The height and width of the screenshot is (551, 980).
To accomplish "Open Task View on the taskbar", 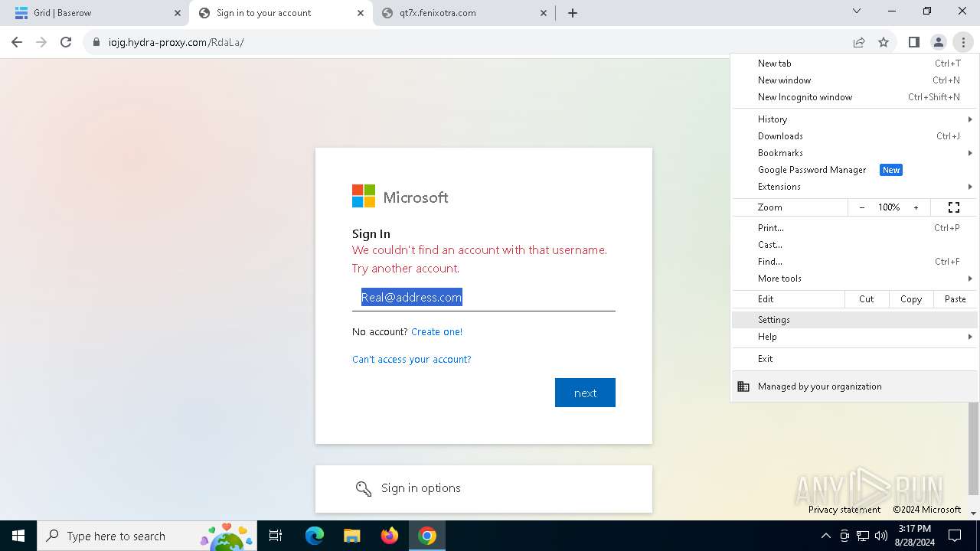I will pos(276,536).
